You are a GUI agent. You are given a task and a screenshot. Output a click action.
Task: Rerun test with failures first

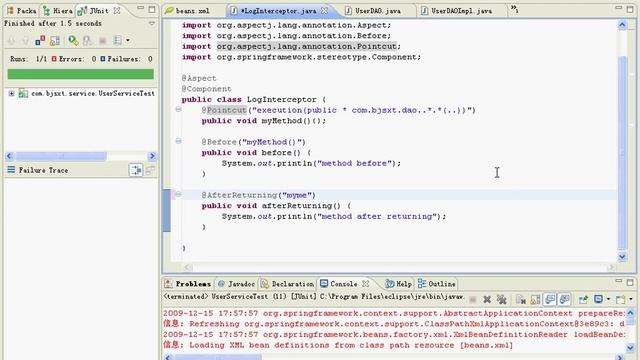pos(87,40)
